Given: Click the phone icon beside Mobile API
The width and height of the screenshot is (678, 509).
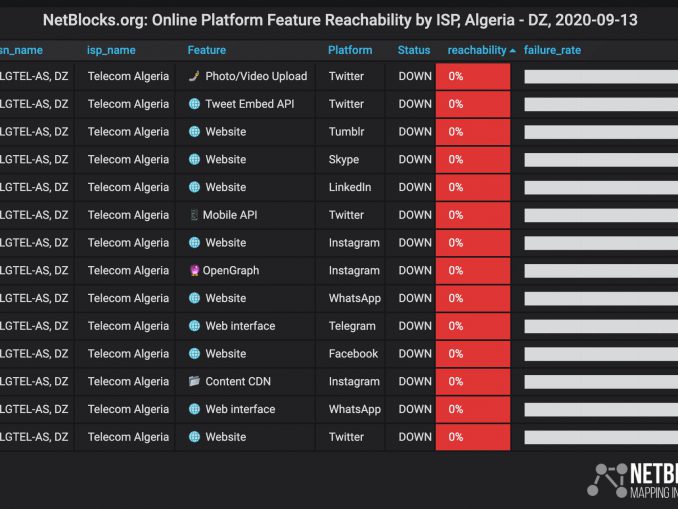Looking at the screenshot, I should [194, 215].
